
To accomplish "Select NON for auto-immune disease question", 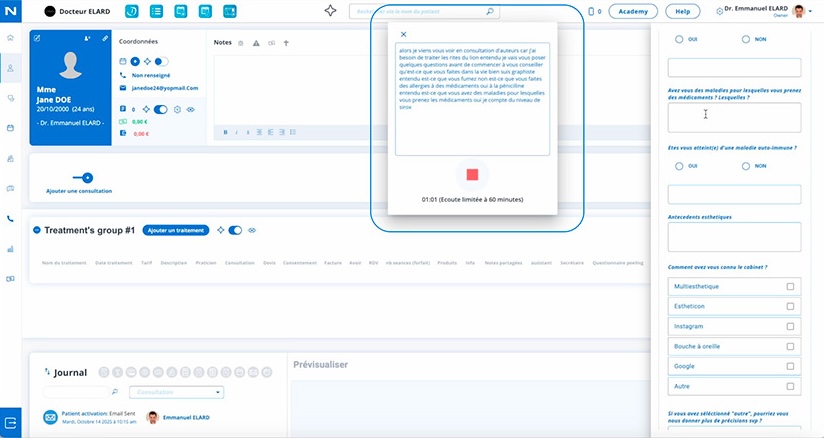I will pos(746,166).
